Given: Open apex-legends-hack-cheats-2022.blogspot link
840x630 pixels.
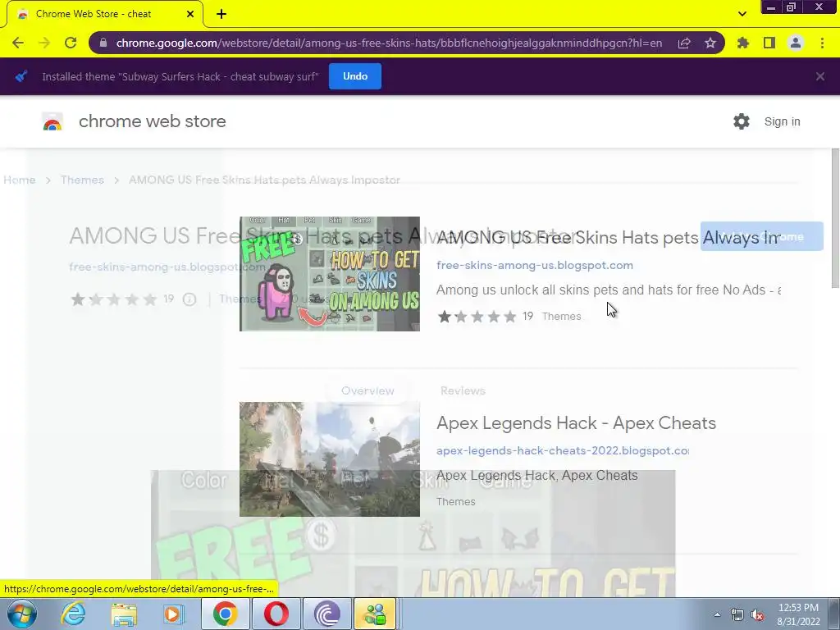Looking at the screenshot, I should click(563, 450).
